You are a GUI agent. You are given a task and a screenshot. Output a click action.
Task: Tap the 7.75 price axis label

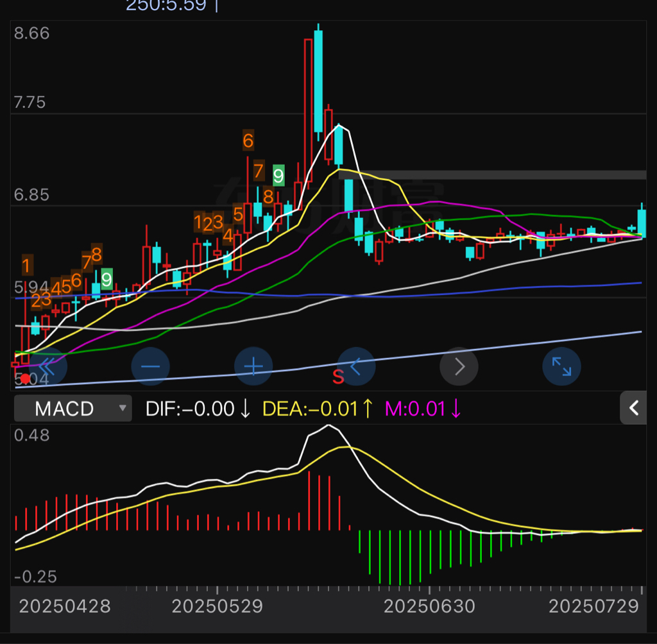30,103
